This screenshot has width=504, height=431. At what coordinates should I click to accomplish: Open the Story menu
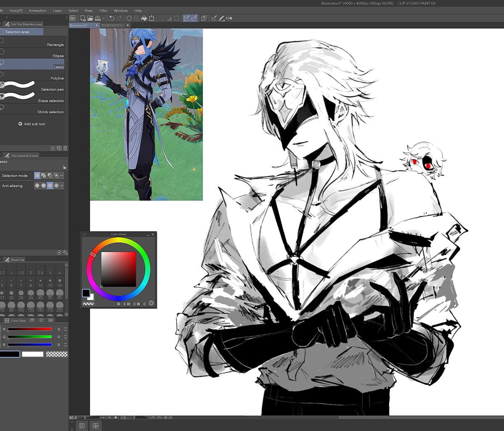click(x=16, y=11)
